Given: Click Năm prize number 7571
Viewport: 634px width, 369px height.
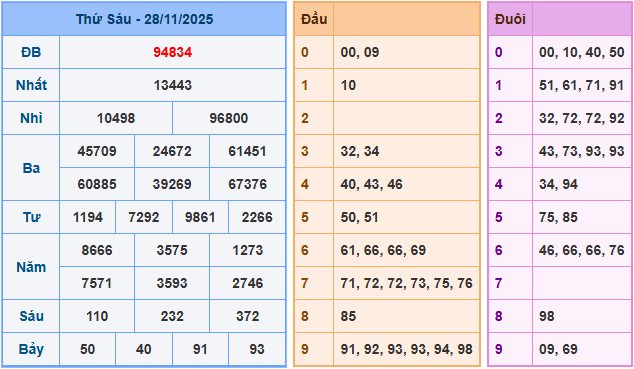Looking at the screenshot, I should 97,283.
